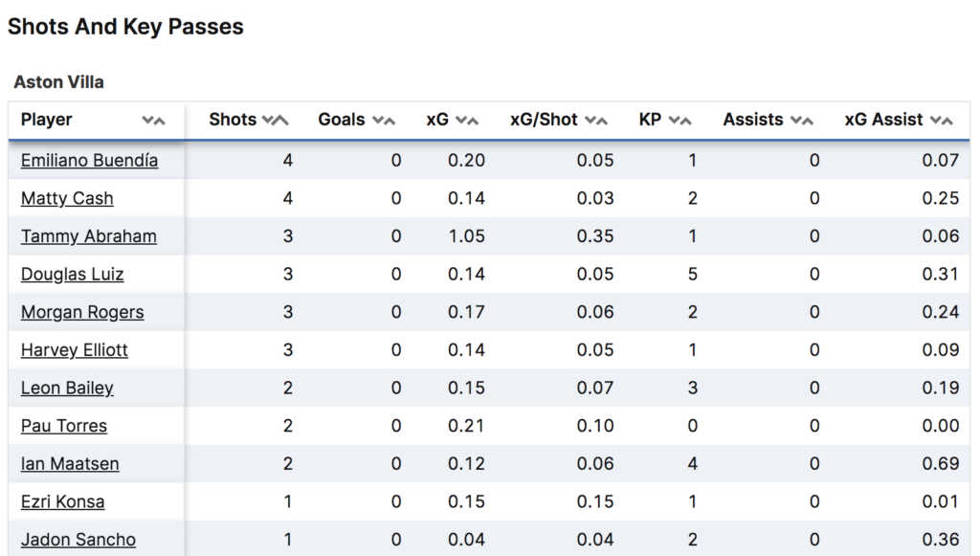View Ian Maatsen profile link
980x556 pixels.
coord(70,463)
